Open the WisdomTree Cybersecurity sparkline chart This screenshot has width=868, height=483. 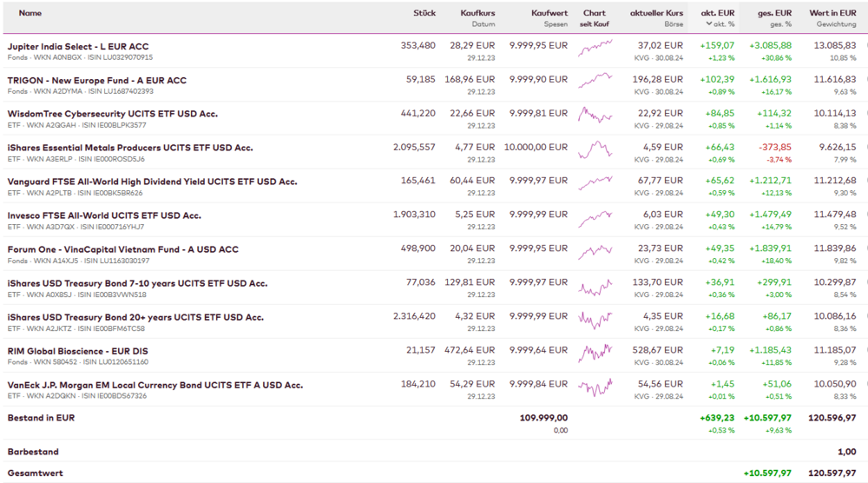click(x=595, y=116)
